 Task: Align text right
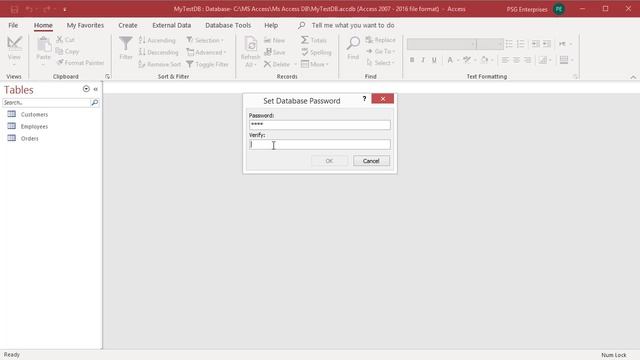(528, 60)
